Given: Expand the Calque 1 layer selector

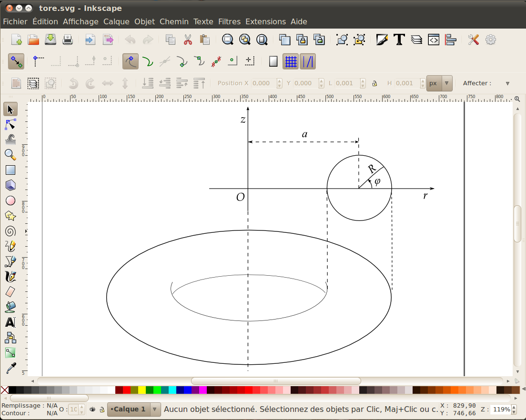Looking at the screenshot, I should 155,409.
